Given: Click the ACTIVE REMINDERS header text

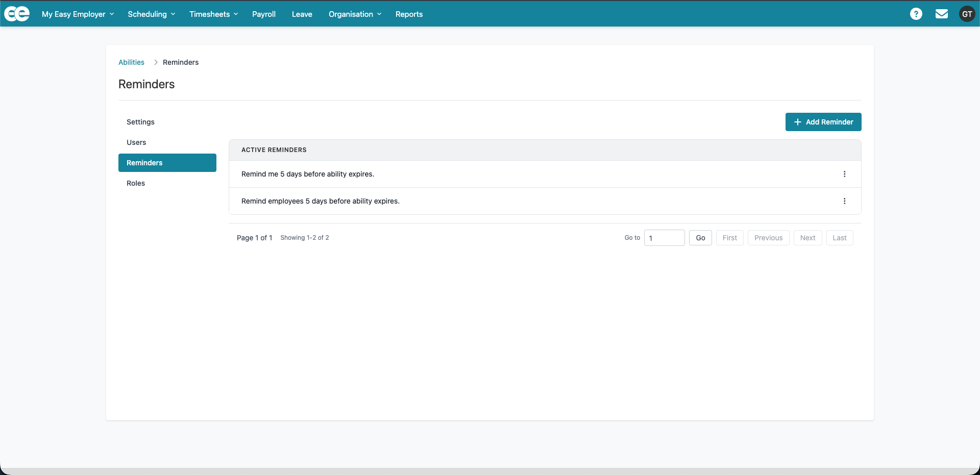Looking at the screenshot, I should [x=274, y=150].
